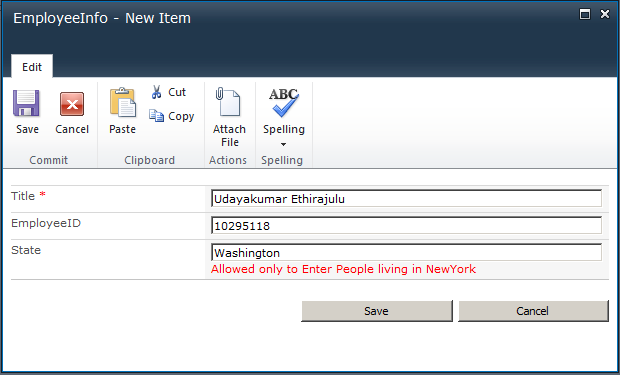This screenshot has height=375, width=620.
Task: Click the EmployeeInfo - New Item title bar
Action: pos(102,18)
